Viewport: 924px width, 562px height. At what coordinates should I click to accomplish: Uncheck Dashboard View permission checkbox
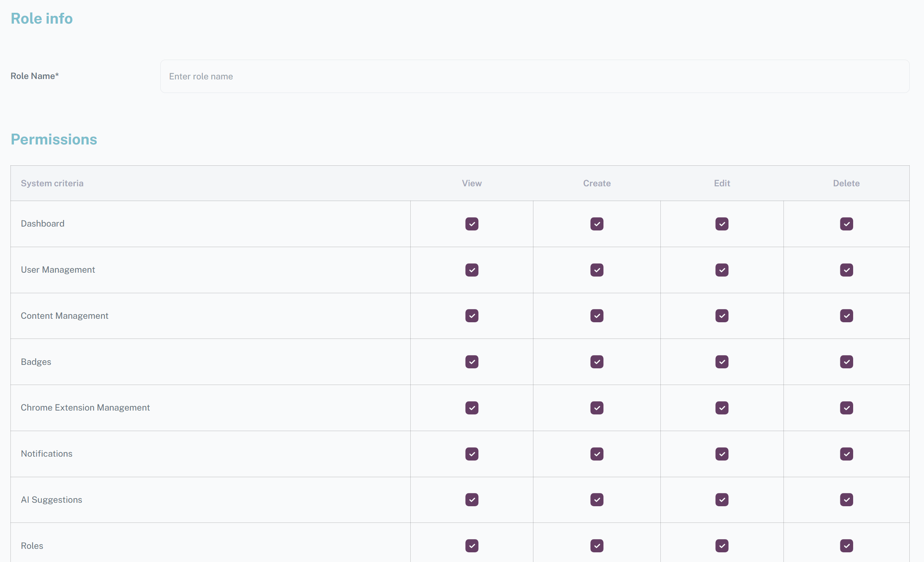(471, 224)
